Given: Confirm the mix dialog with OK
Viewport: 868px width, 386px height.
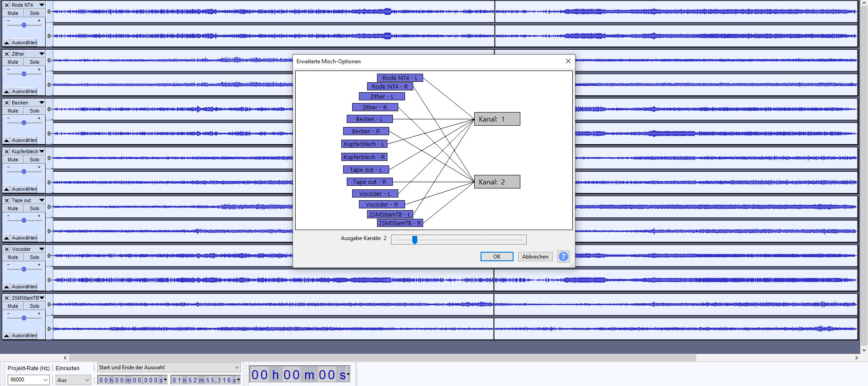Looking at the screenshot, I should [x=496, y=256].
